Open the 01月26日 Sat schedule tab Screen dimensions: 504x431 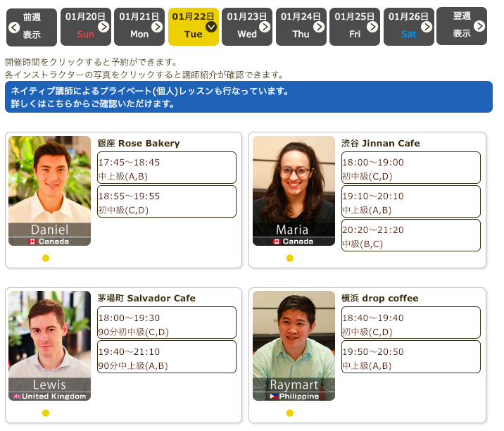[x=408, y=27]
